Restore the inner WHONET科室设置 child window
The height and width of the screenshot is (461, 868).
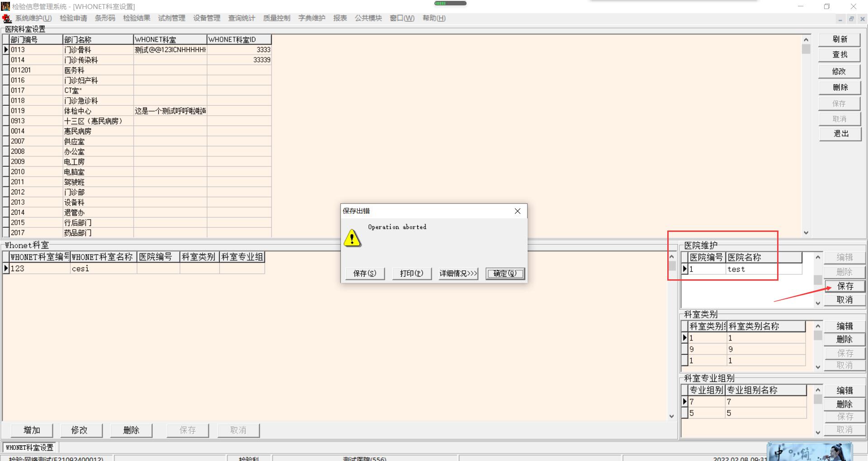(x=851, y=19)
